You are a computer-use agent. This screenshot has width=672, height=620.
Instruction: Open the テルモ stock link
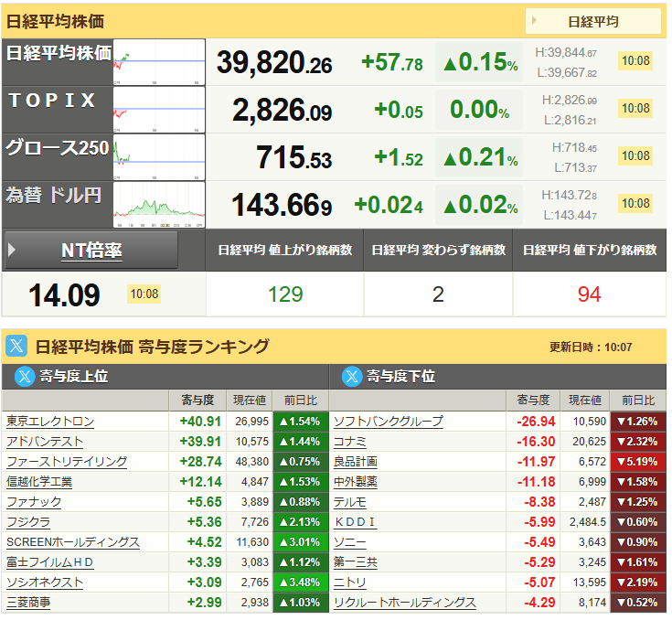point(350,502)
